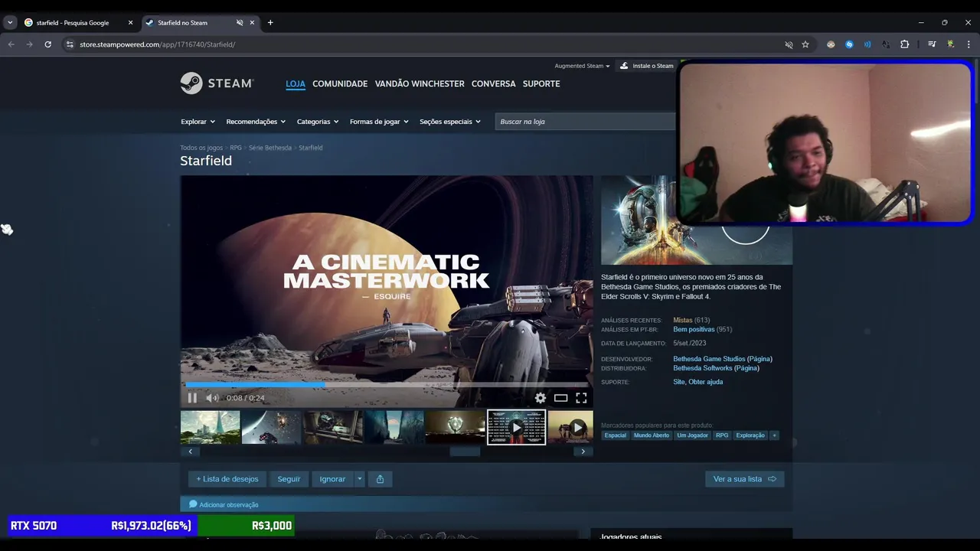Expand the Explorar dropdown
Image resolution: width=980 pixels, height=551 pixels.
pyautogui.click(x=198, y=122)
